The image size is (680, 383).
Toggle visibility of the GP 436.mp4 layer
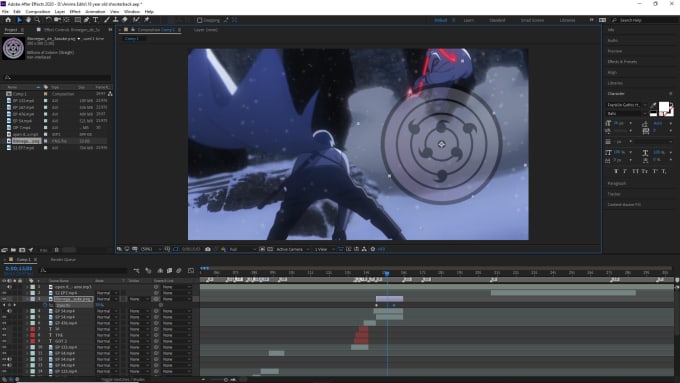[4, 323]
